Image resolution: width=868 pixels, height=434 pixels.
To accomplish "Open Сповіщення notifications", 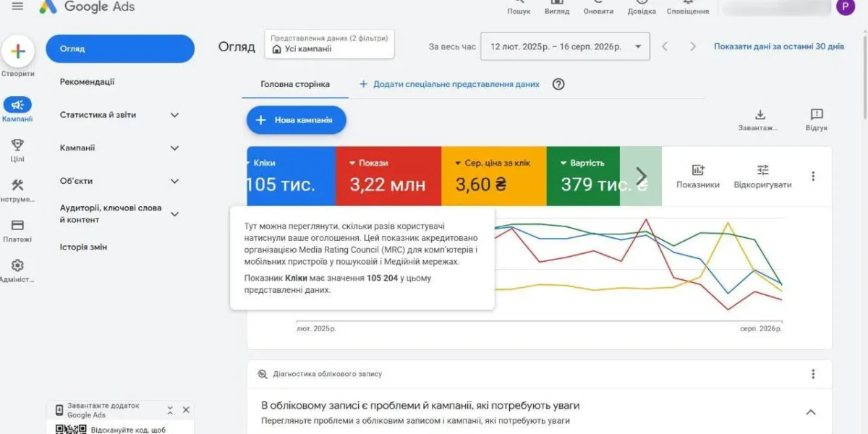I will (x=687, y=7).
